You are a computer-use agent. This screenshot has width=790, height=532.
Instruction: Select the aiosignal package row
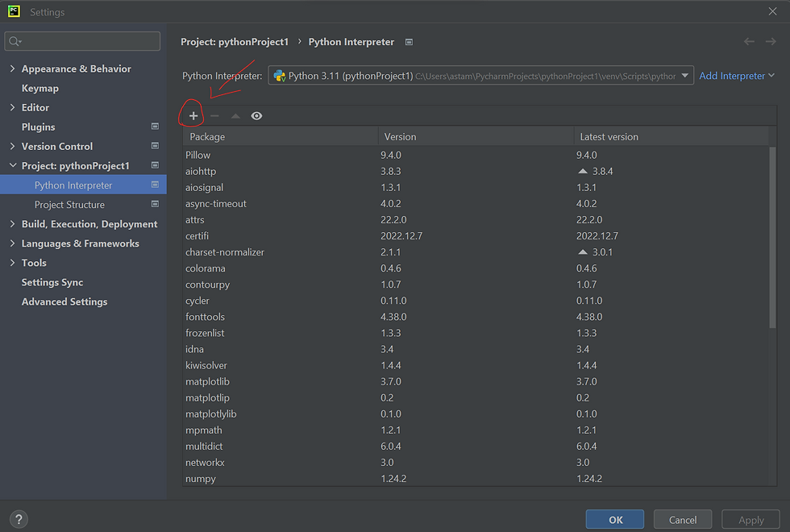tap(476, 187)
